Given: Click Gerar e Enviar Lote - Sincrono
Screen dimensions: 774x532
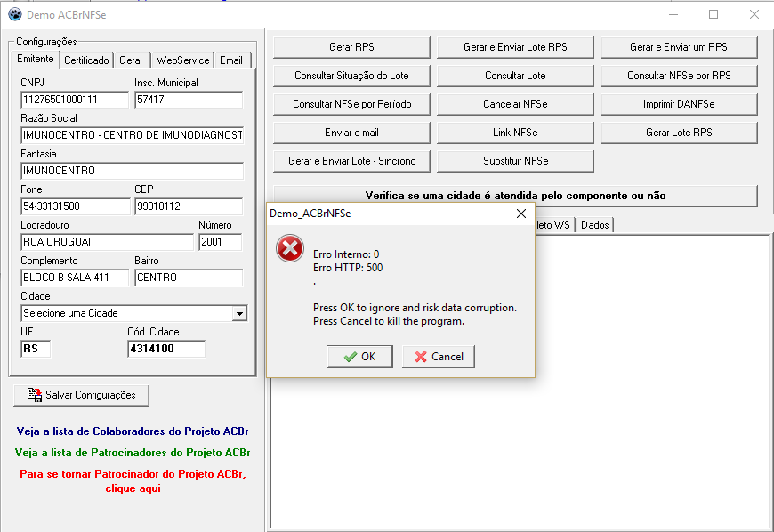Looking at the screenshot, I should [x=351, y=161].
